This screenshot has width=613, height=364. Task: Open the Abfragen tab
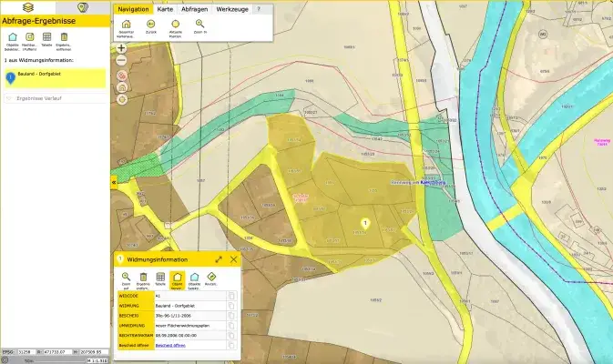193,8
